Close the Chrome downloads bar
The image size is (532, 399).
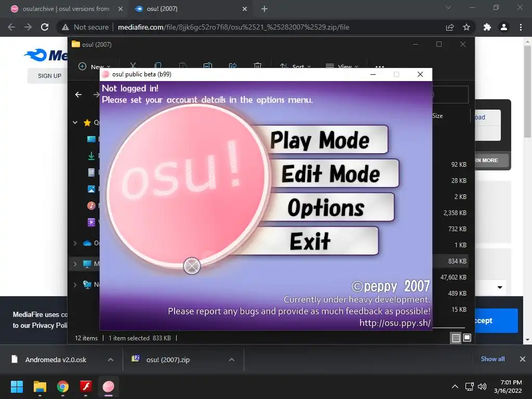[x=523, y=359]
